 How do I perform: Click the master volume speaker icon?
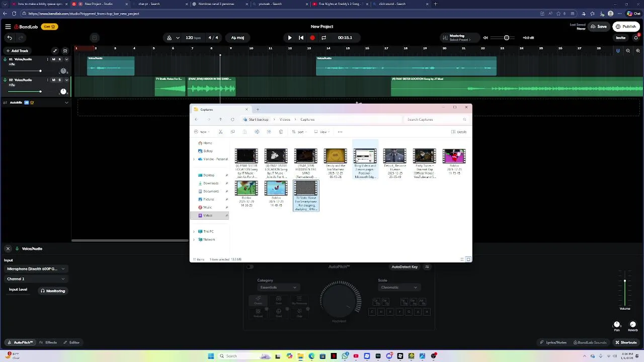click(486, 38)
